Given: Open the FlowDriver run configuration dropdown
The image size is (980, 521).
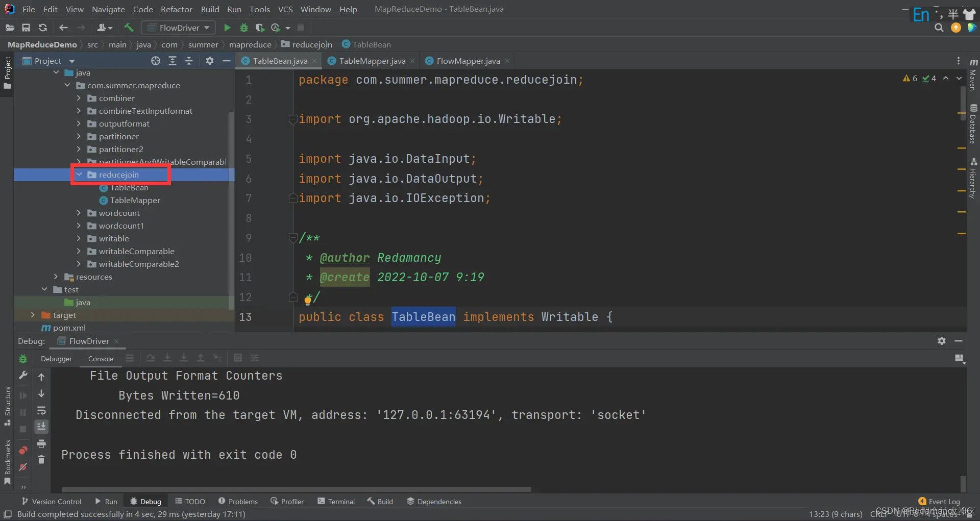Looking at the screenshot, I should point(178,28).
